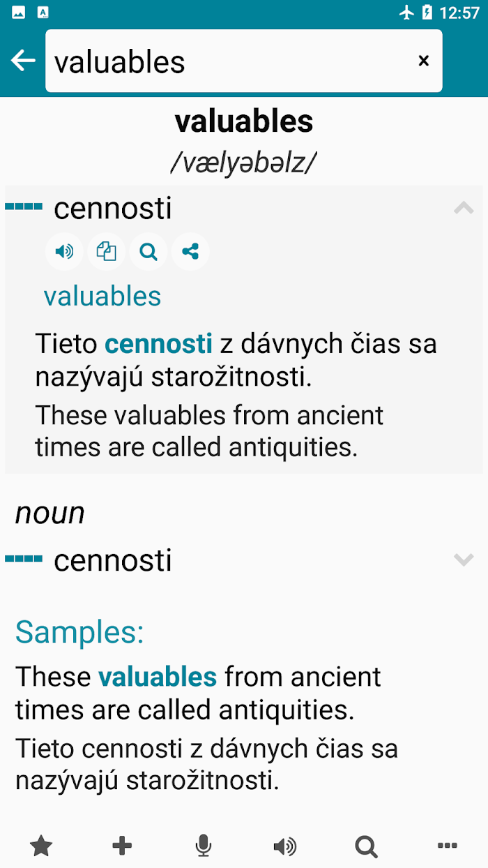Tap the valuables headword title
This screenshot has height=868, width=488.
[x=244, y=121]
